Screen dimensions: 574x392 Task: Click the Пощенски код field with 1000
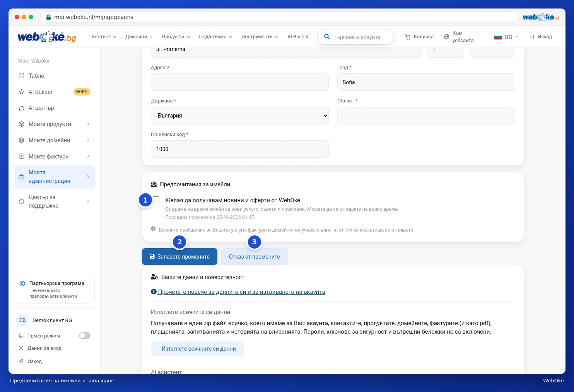pos(240,149)
